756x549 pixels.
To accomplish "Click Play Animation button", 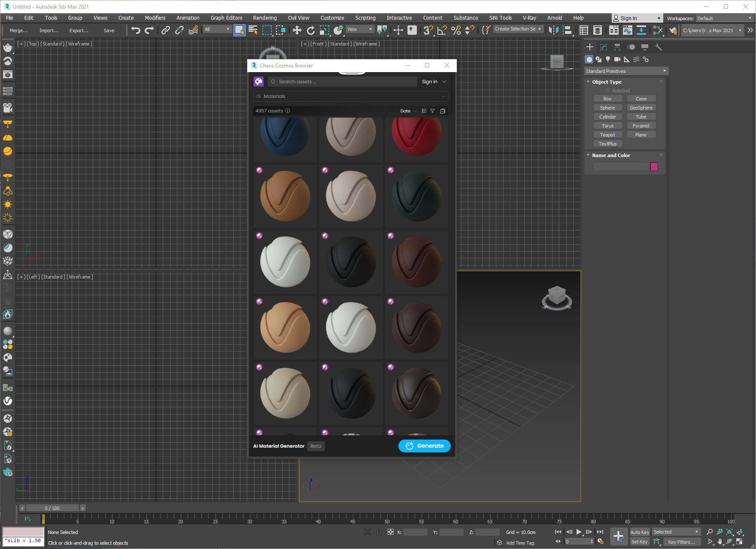I will 579,532.
